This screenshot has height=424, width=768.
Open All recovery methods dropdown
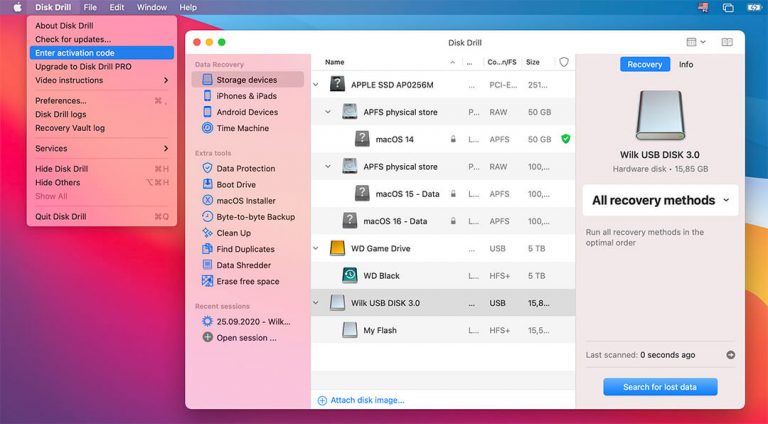(x=660, y=200)
